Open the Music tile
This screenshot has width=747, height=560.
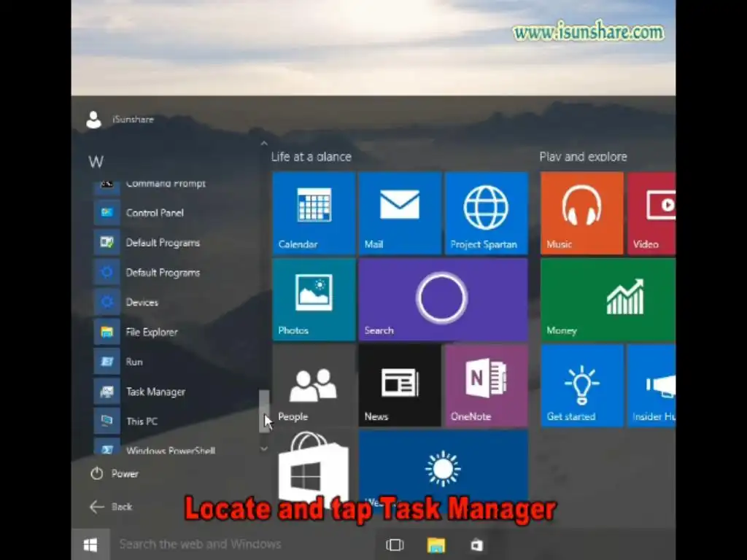point(581,214)
